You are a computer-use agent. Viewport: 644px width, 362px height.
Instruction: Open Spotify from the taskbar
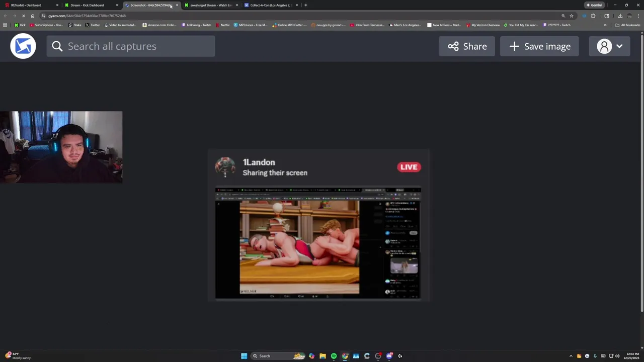tap(334, 356)
